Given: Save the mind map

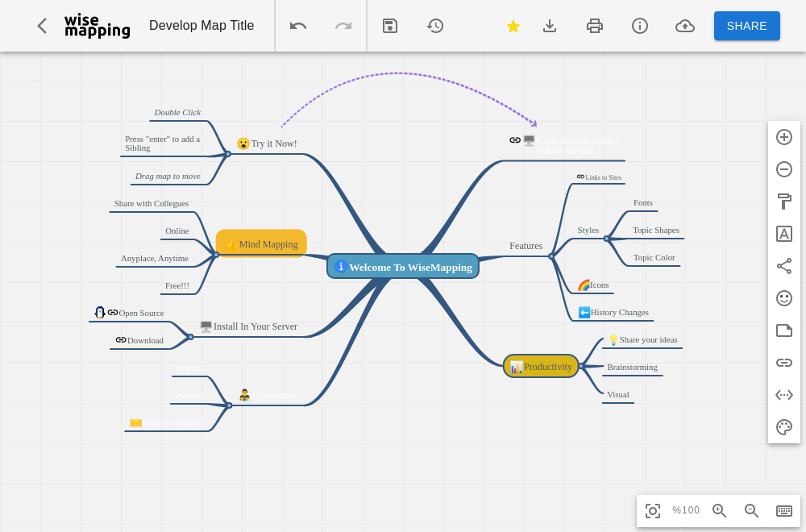Looking at the screenshot, I should point(390,26).
